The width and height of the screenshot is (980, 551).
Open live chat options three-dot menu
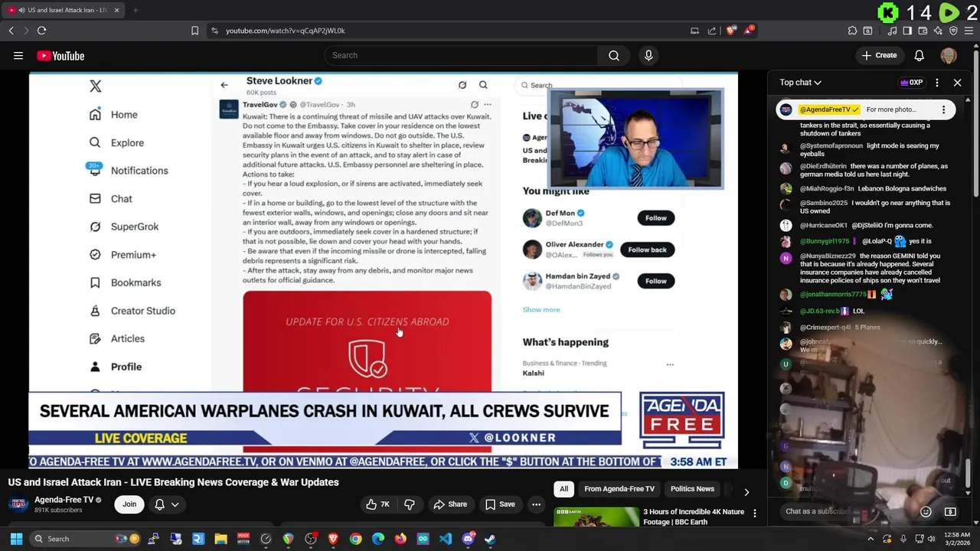coord(937,83)
